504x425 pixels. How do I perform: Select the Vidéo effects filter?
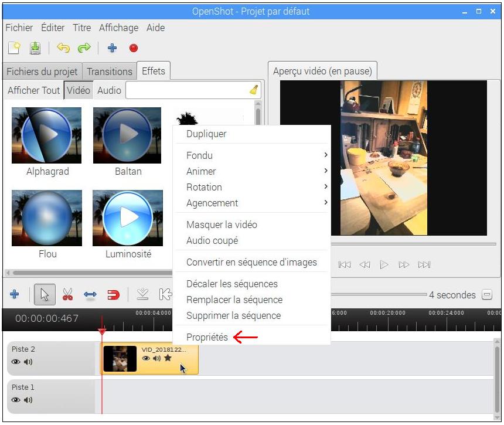[x=79, y=90]
